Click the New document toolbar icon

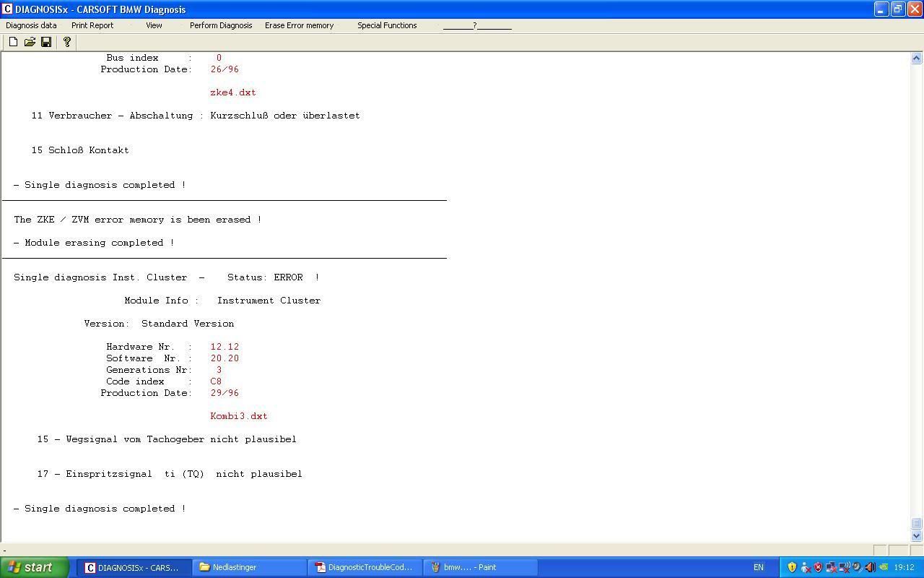(13, 42)
